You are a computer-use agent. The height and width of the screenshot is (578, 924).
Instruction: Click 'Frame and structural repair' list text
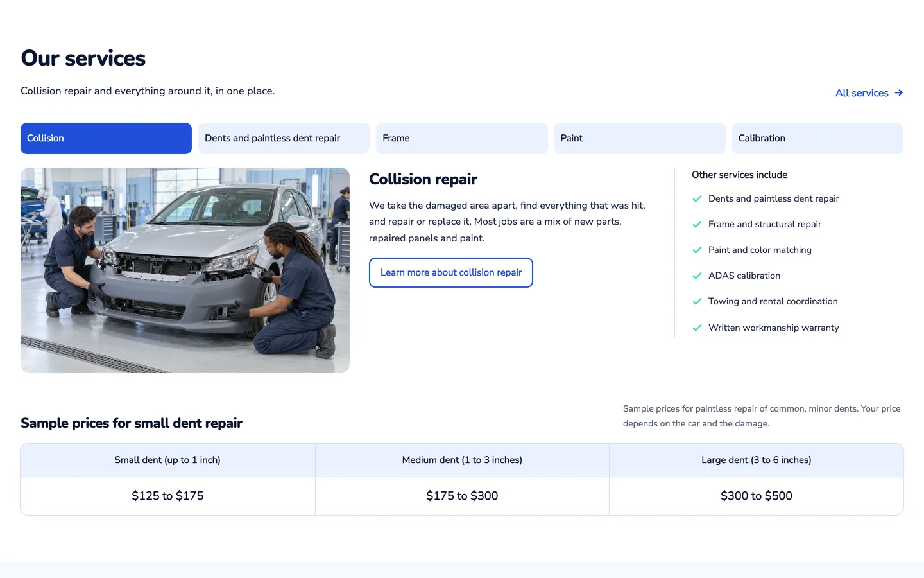(x=765, y=224)
